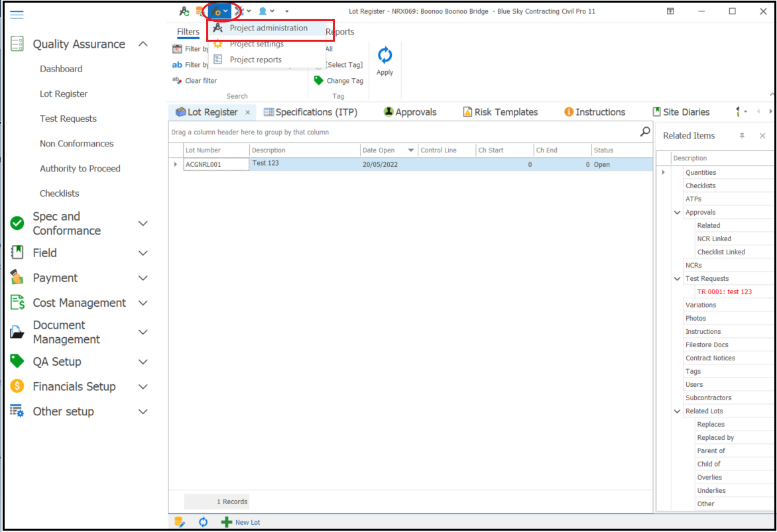Click the Cost Management icon
The height and width of the screenshot is (532, 777).
[x=17, y=302]
